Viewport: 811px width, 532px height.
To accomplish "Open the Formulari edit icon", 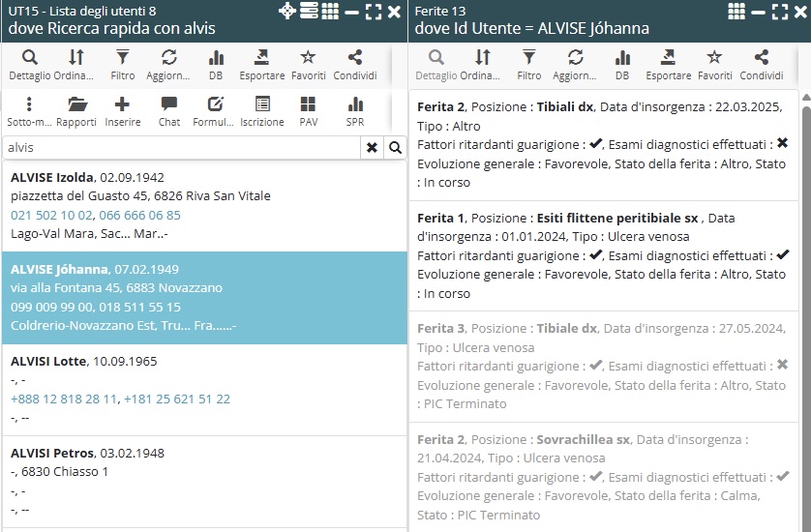I will (x=215, y=112).
